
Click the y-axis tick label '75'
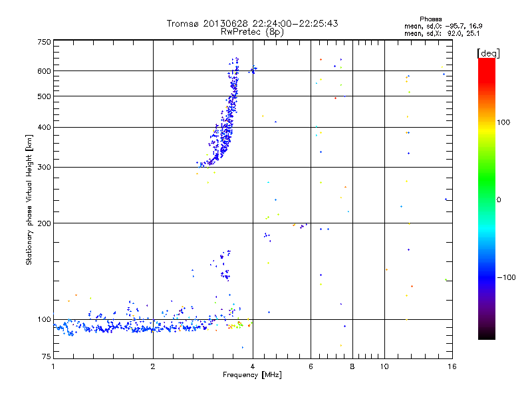click(x=47, y=356)
